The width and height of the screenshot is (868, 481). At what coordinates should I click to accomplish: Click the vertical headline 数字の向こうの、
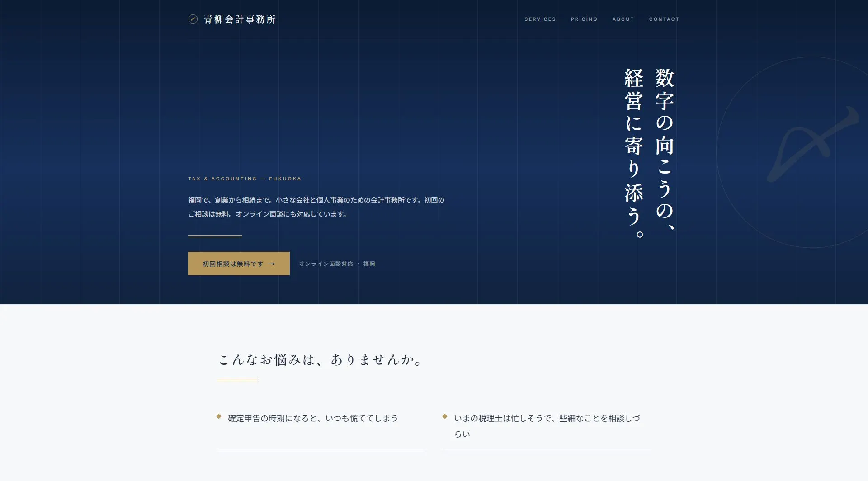click(x=665, y=149)
